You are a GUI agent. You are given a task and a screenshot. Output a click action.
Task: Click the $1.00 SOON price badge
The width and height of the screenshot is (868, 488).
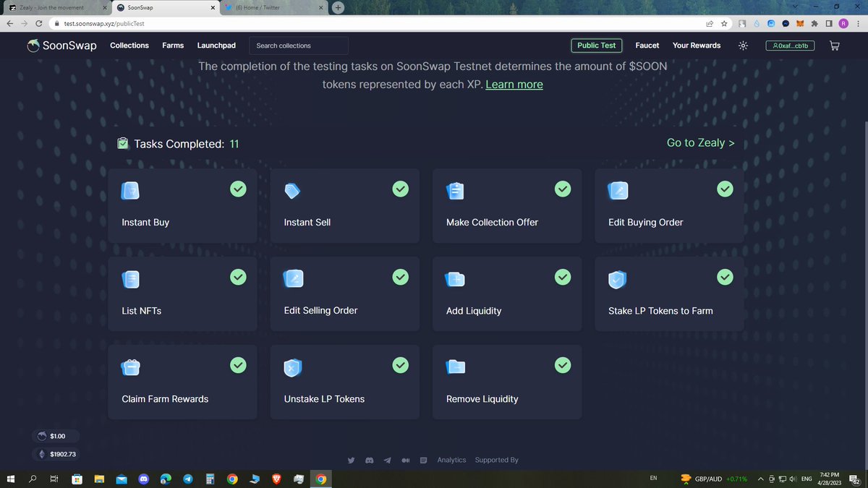pos(56,437)
